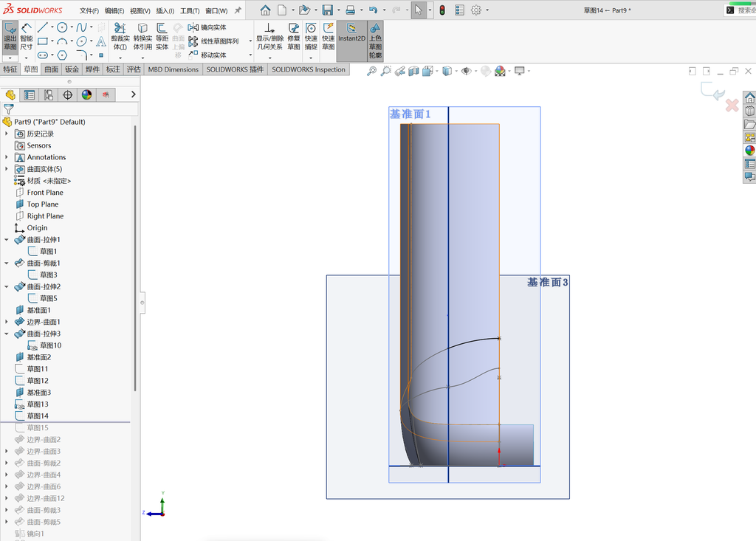Click the Rebuild traffic light icon
756x541 pixels.
[442, 10]
